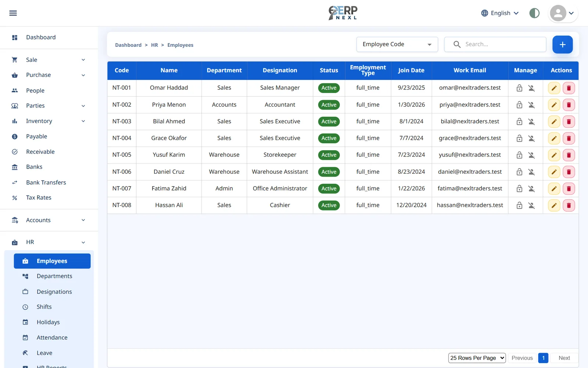The height and width of the screenshot is (368, 588).
Task: Delete Grace Okafor's record
Action: click(x=569, y=138)
